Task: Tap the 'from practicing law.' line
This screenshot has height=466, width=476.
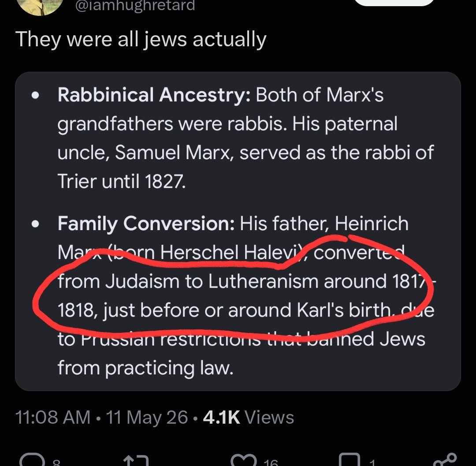Action: [145, 368]
